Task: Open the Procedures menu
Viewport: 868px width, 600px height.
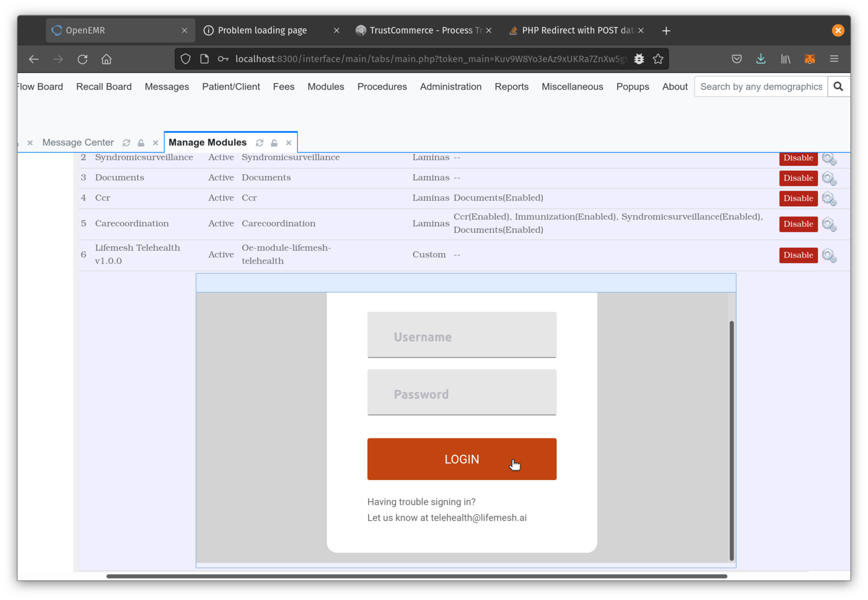Action: coord(382,87)
